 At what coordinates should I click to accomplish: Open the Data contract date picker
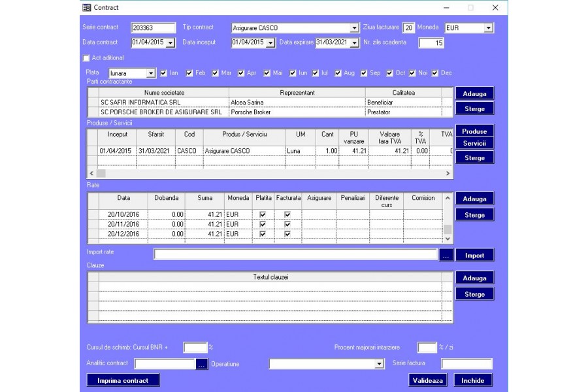click(171, 42)
